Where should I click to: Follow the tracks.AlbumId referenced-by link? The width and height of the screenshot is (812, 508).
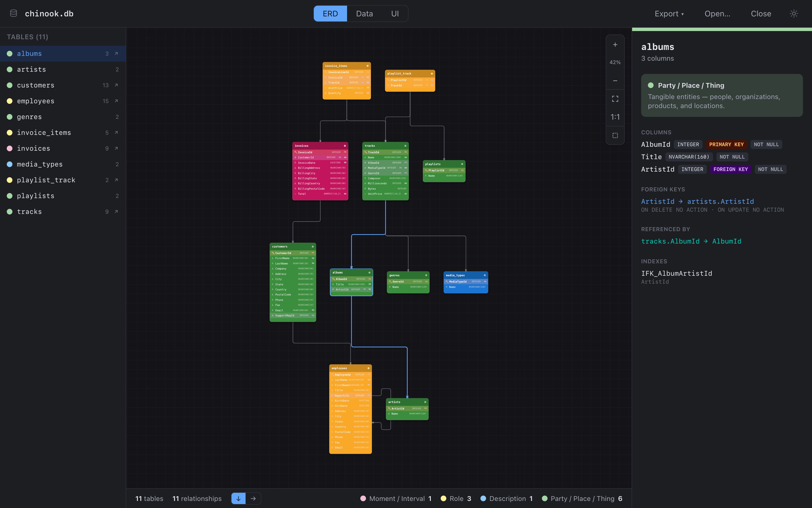(691, 241)
